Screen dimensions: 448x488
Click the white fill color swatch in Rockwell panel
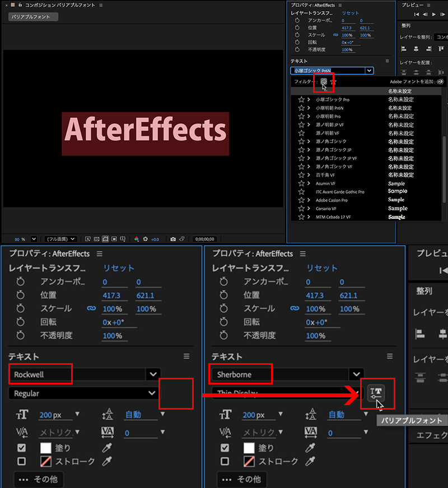pos(46,448)
